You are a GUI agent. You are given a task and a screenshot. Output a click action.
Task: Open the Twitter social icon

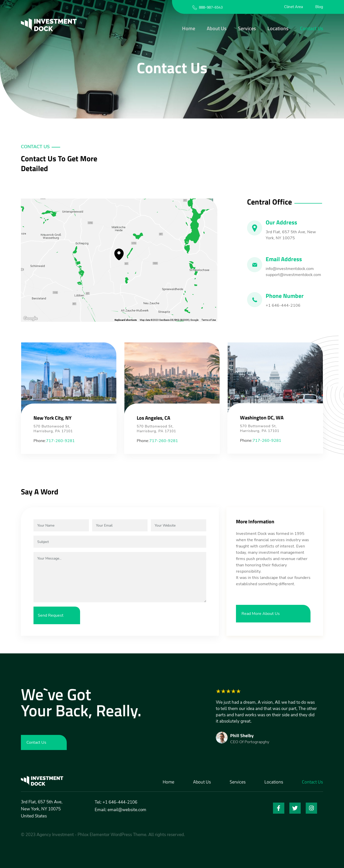295,808
